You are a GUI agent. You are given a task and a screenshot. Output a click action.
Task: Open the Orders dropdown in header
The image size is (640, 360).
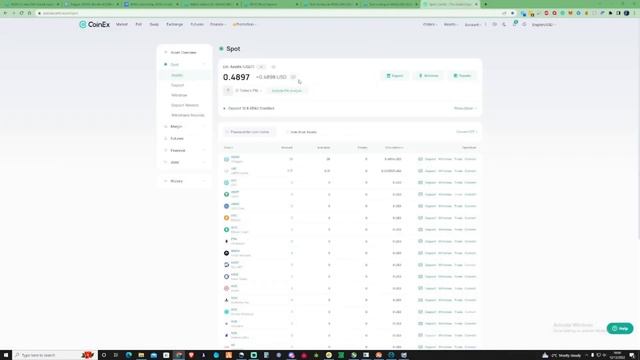[430, 24]
